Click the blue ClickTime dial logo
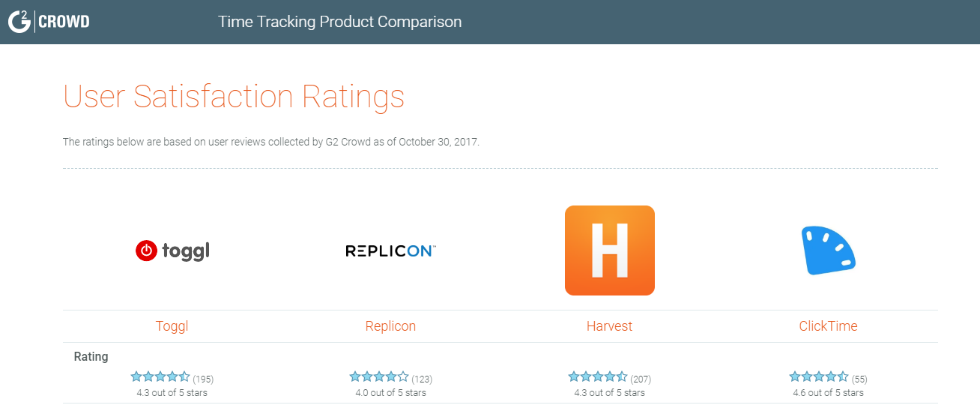The height and width of the screenshot is (408, 980). (829, 250)
